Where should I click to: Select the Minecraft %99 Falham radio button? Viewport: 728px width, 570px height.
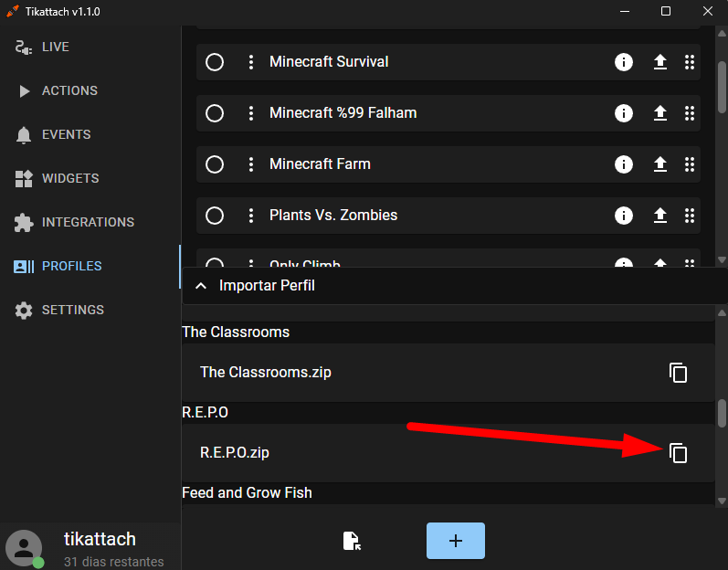point(215,113)
